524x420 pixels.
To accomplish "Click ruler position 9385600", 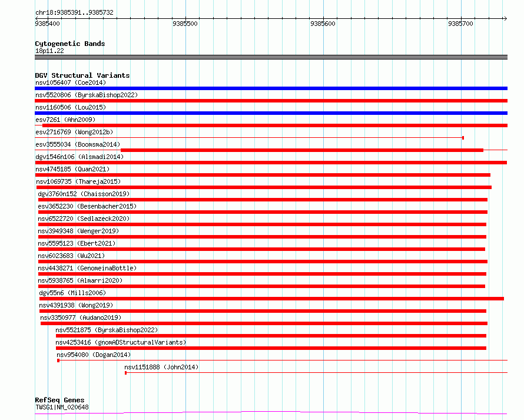I will point(323,24).
